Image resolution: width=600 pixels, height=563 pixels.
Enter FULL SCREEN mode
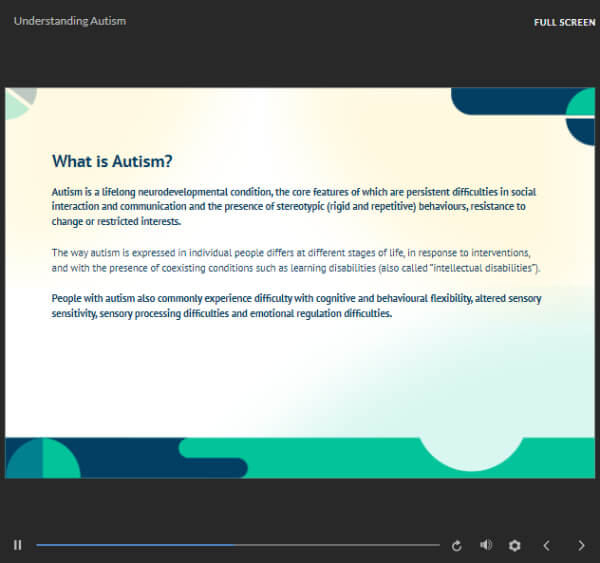(x=564, y=22)
